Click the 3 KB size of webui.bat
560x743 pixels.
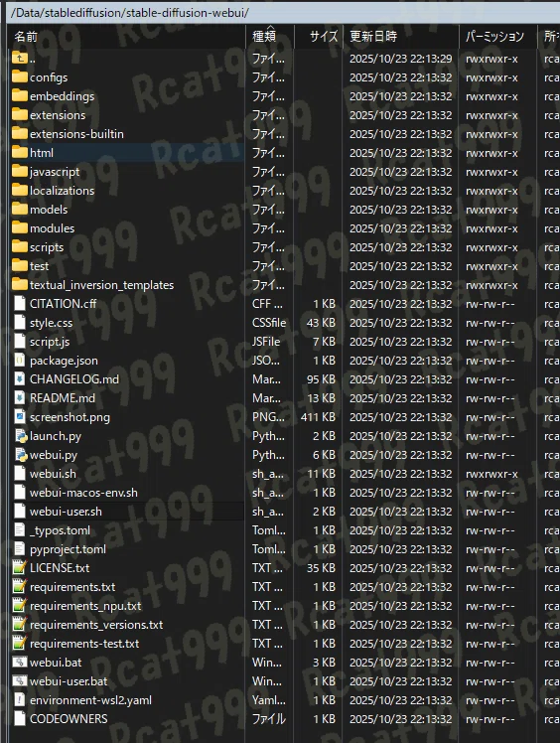click(324, 662)
